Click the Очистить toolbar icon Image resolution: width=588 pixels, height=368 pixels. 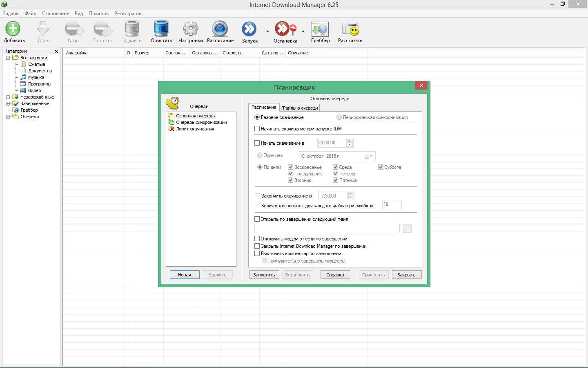[161, 29]
